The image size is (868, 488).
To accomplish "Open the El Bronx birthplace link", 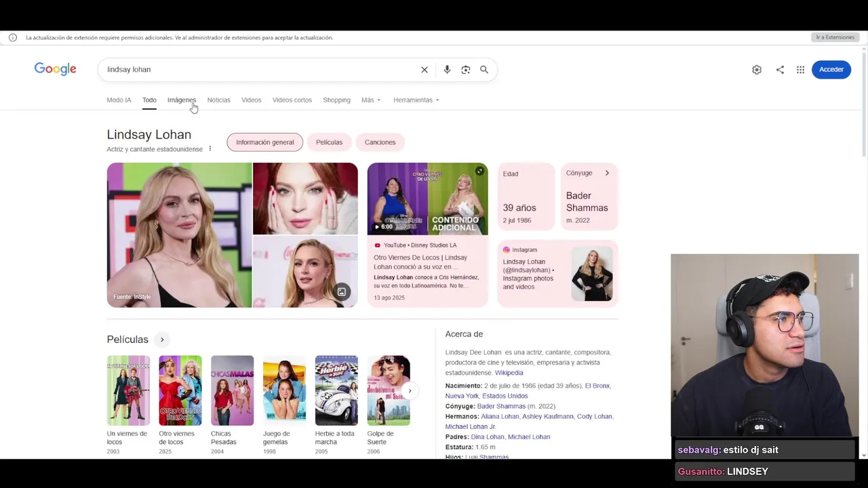I will [597, 386].
